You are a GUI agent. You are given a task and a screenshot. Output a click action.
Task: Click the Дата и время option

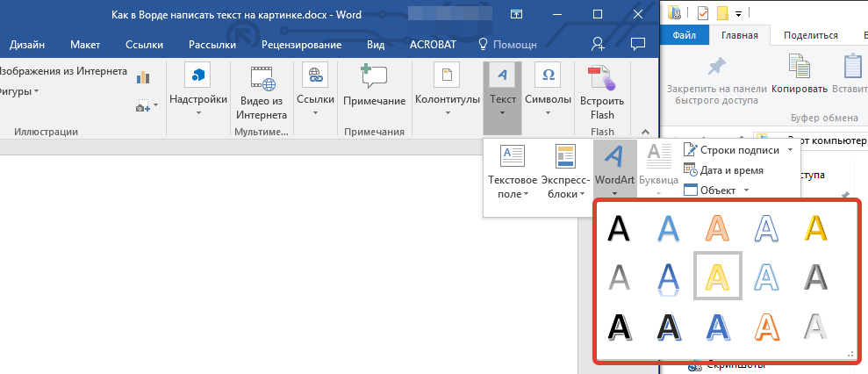pyautogui.click(x=729, y=170)
